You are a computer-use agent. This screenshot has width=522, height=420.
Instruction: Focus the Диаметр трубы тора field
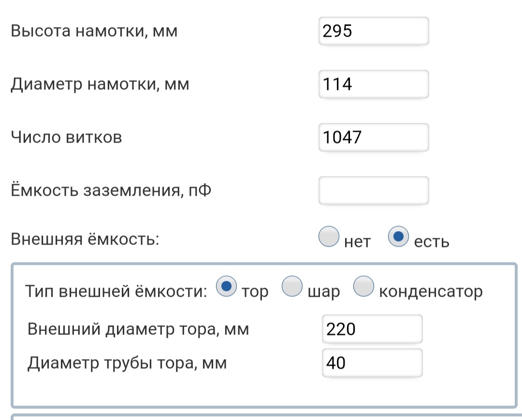click(x=372, y=363)
